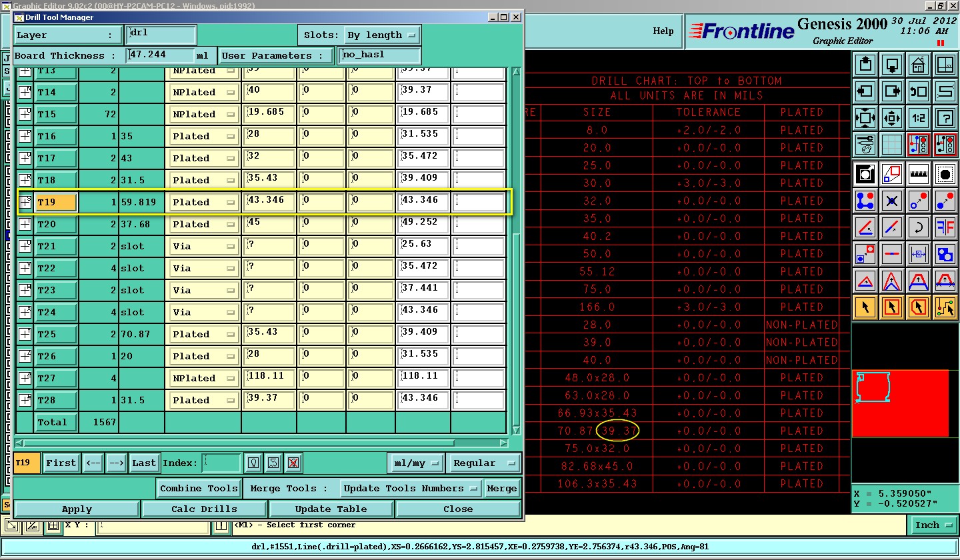Click the 1:2 zoom ratio icon
The image size is (960, 560).
[919, 118]
